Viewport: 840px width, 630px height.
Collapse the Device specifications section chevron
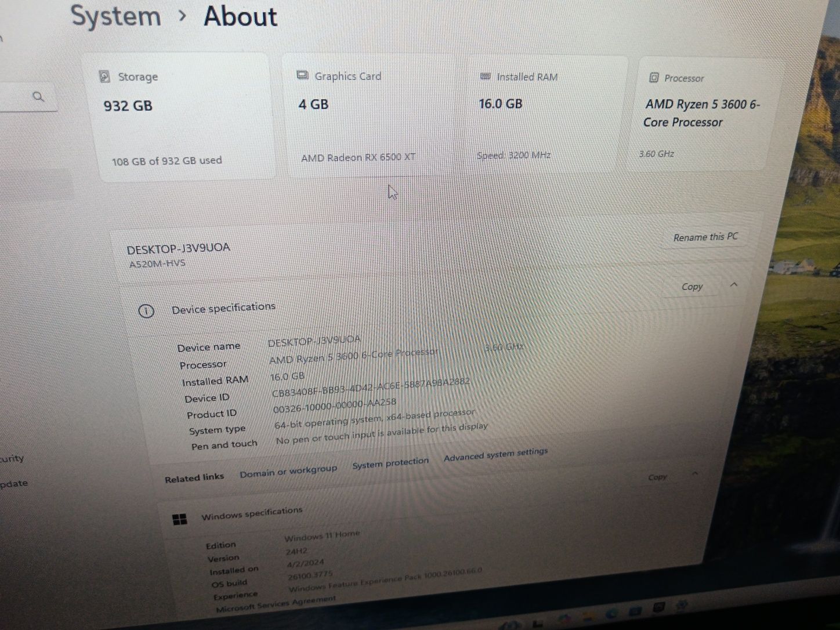coord(734,284)
